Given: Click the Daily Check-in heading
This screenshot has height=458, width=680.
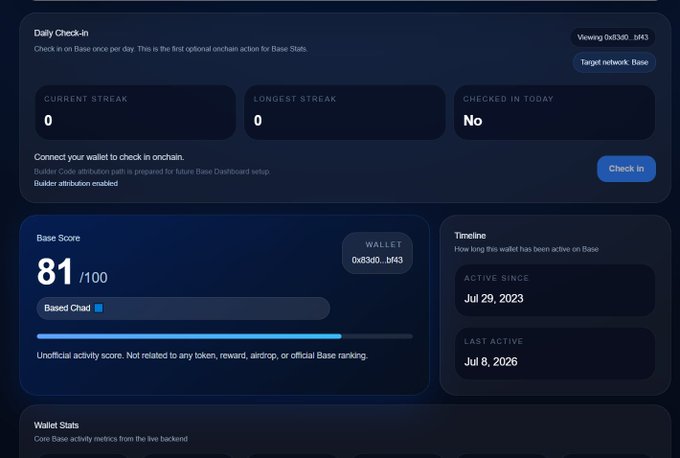Looking at the screenshot, I should point(61,33).
